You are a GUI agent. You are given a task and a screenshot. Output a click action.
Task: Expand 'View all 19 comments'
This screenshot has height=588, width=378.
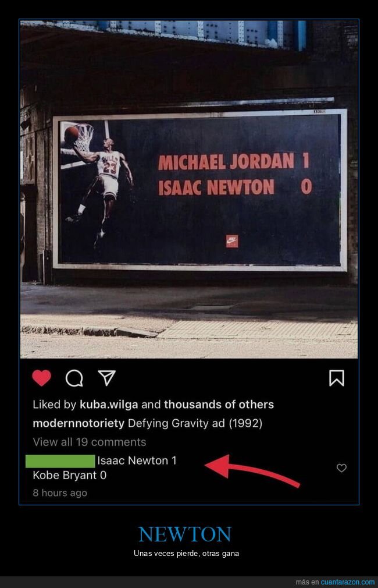[89, 442]
